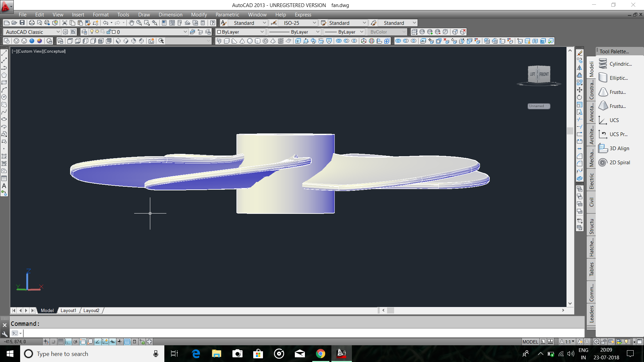Viewport: 644px width, 362px height.
Task: Click the Unnamed UCS button under ViewCube
Action: click(x=538, y=106)
